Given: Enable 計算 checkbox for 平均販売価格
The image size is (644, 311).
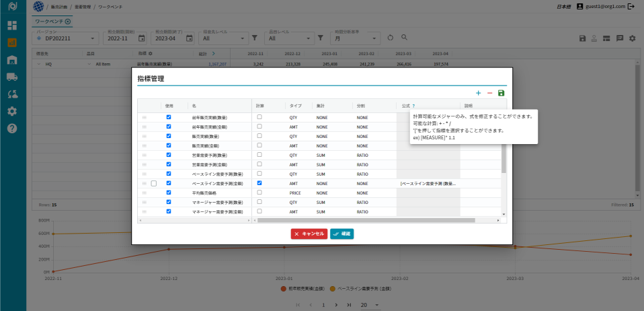Looking at the screenshot, I should [x=259, y=192].
